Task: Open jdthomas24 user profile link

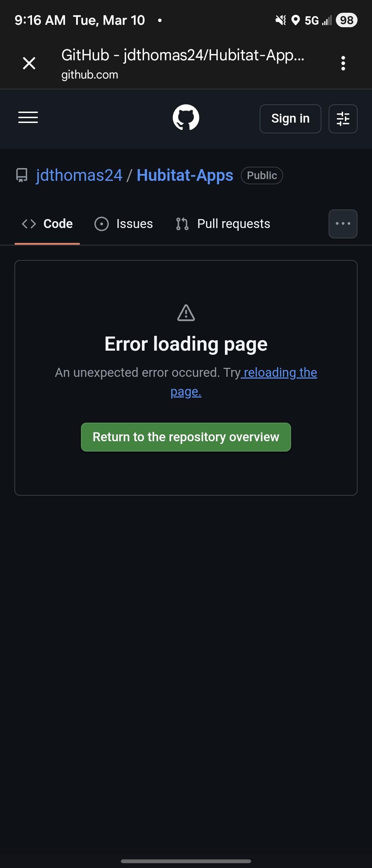Action: [x=79, y=175]
